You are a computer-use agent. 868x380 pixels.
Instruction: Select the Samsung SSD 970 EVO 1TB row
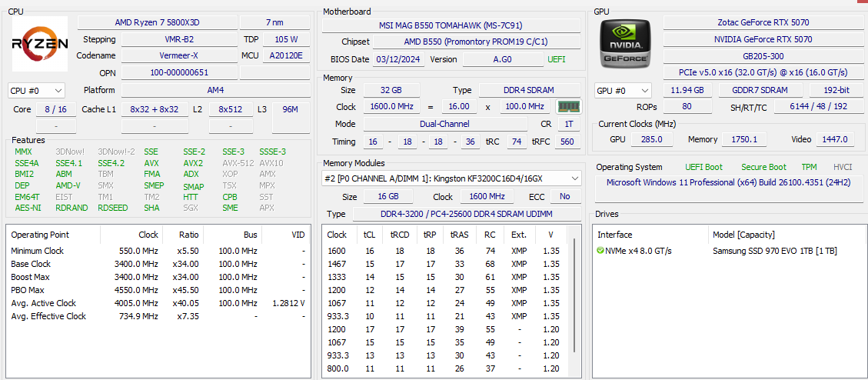[729, 251]
